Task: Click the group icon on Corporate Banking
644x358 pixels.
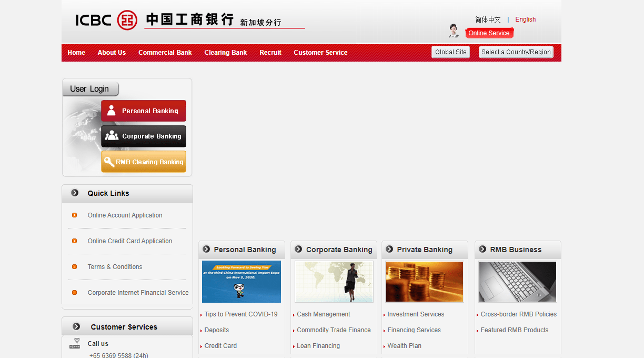Action: tap(112, 136)
